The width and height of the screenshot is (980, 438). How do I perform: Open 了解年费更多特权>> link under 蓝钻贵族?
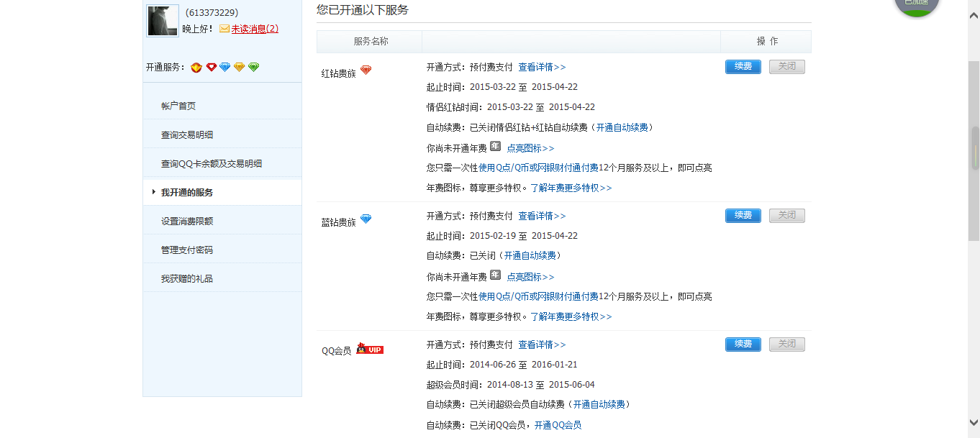tap(571, 316)
